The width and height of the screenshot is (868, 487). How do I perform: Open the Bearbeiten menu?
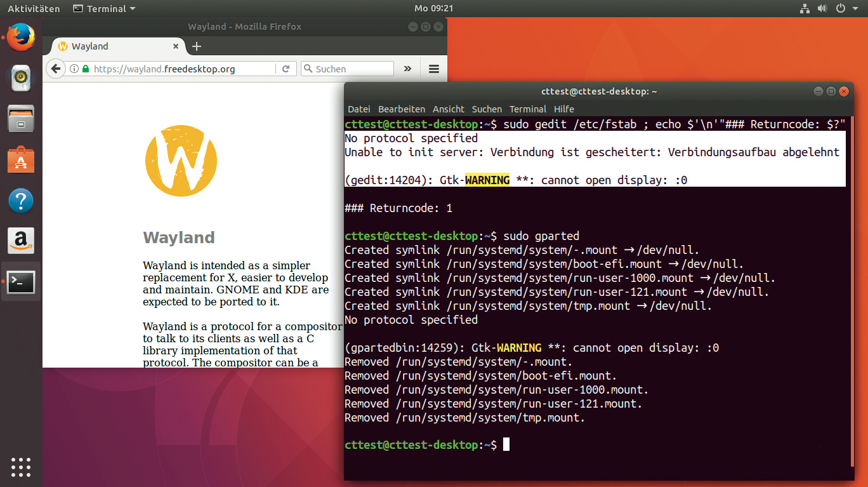[x=402, y=109]
